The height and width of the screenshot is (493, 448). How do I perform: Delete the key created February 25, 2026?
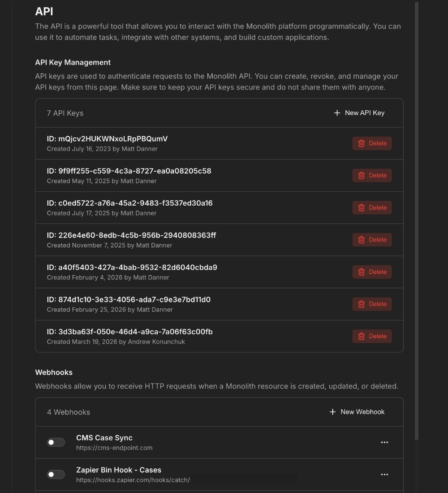(372, 304)
